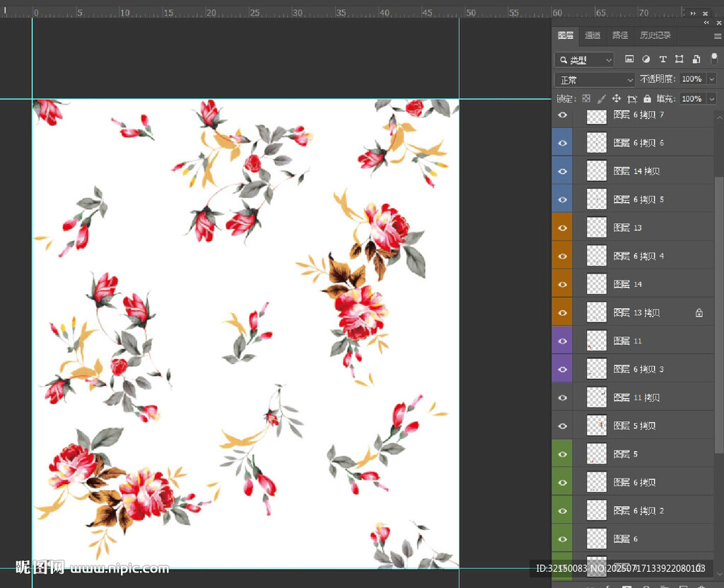Select the 图层 11 layer thumbnail

pos(597,341)
